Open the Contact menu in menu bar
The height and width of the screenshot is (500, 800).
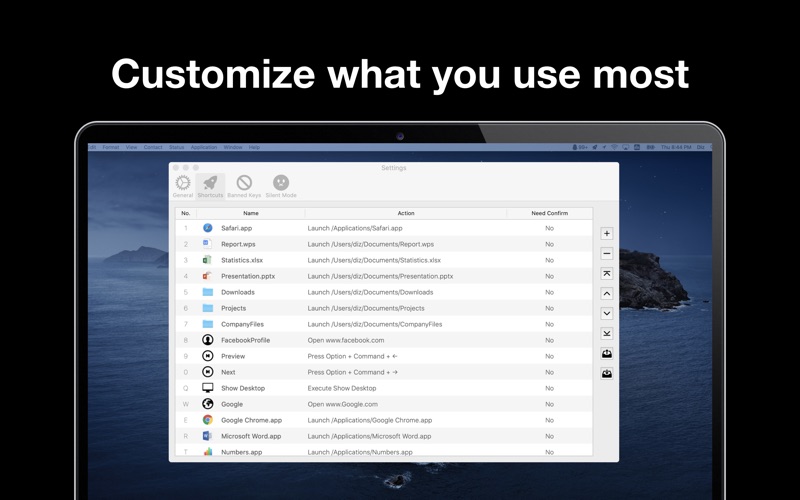153,147
